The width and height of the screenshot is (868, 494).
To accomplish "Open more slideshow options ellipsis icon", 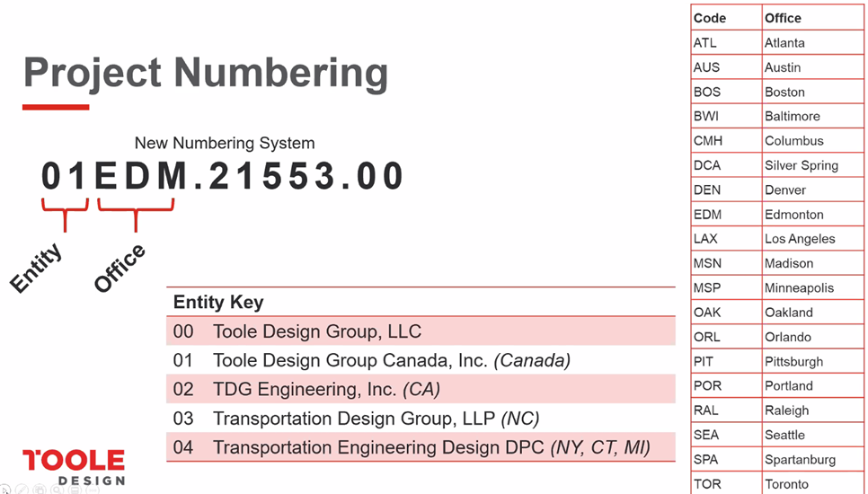I will click(93, 490).
